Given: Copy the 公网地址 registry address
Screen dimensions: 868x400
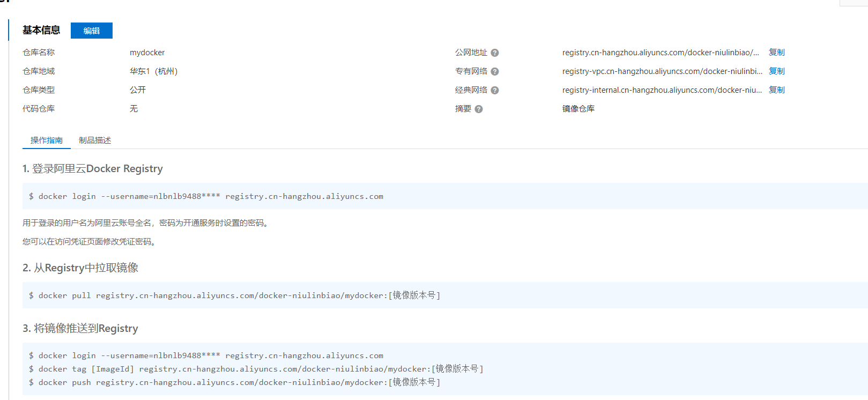Looking at the screenshot, I should pyautogui.click(x=776, y=52).
